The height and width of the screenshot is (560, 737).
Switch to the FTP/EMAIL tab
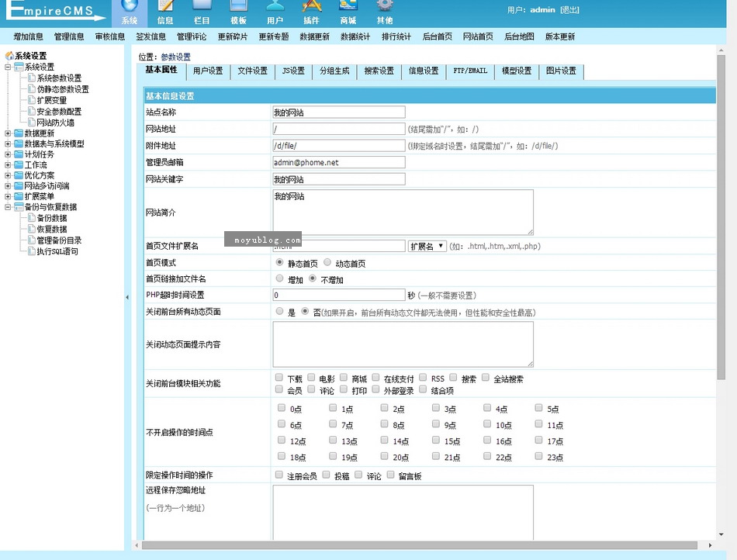[x=470, y=71]
